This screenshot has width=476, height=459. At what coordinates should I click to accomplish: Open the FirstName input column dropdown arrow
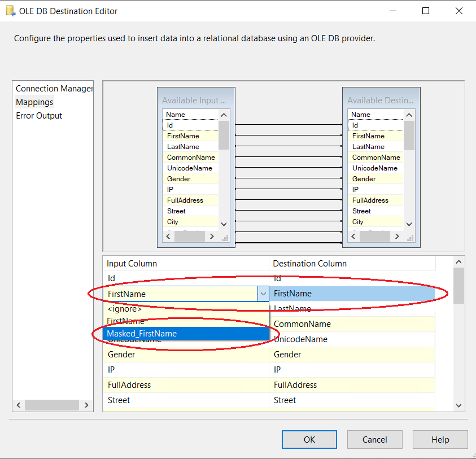point(263,294)
